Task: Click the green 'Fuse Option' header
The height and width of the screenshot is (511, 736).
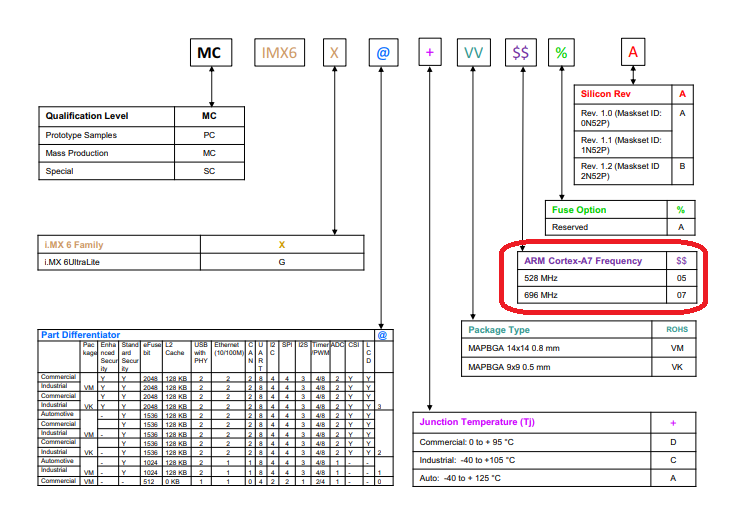Action: point(579,210)
